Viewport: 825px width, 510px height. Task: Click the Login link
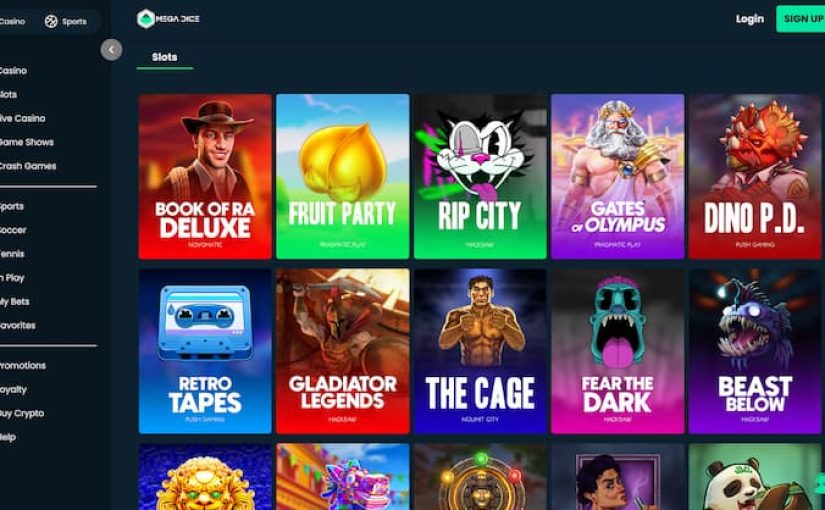pos(749,19)
